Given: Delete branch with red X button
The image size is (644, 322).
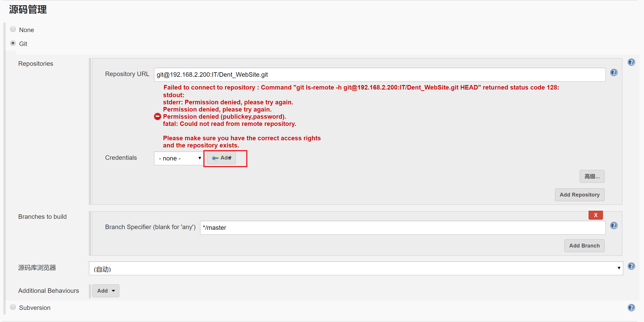Looking at the screenshot, I should (595, 215).
